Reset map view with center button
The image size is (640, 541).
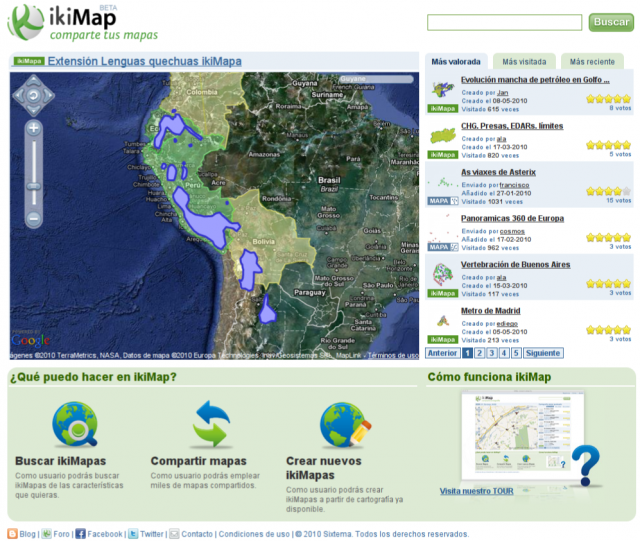(x=33, y=96)
